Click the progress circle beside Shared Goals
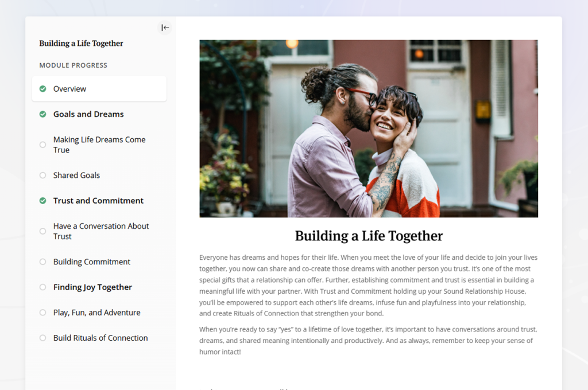Screen dimensions: 588x390 pyautogui.click(x=42, y=175)
